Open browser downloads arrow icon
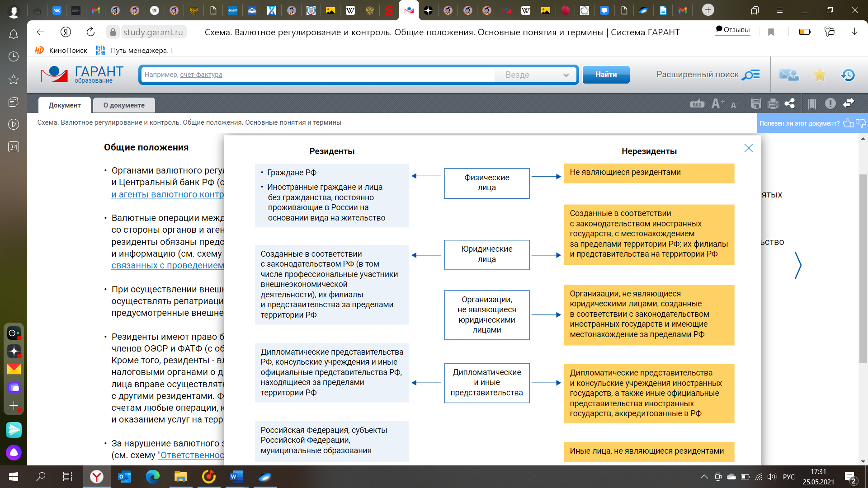Image resolution: width=868 pixels, height=488 pixels. [x=854, y=32]
